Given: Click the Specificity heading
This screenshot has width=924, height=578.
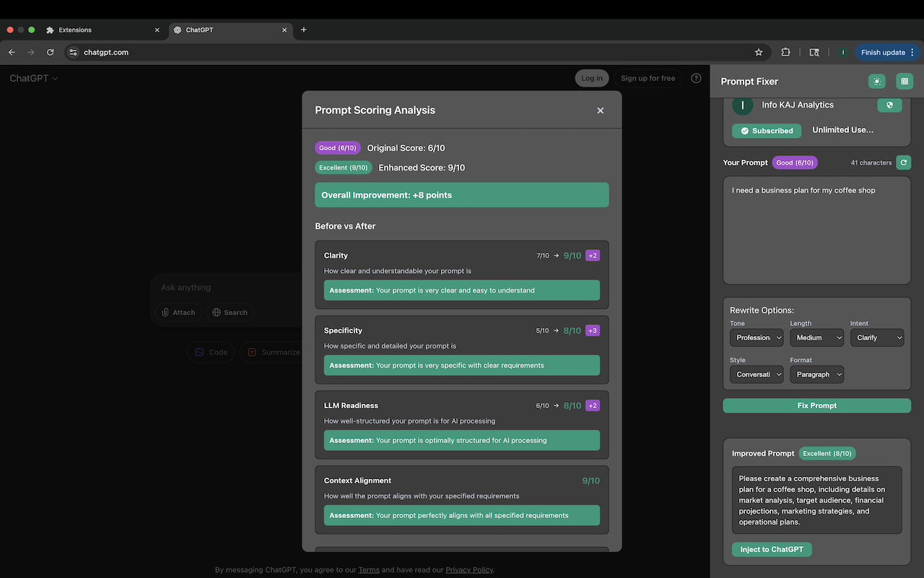Looking at the screenshot, I should coord(343,331).
